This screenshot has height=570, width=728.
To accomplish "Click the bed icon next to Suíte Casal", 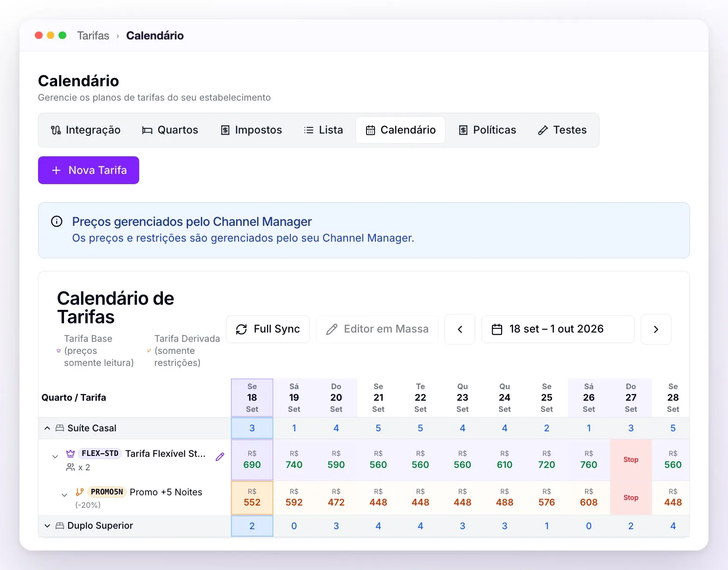I will point(60,428).
